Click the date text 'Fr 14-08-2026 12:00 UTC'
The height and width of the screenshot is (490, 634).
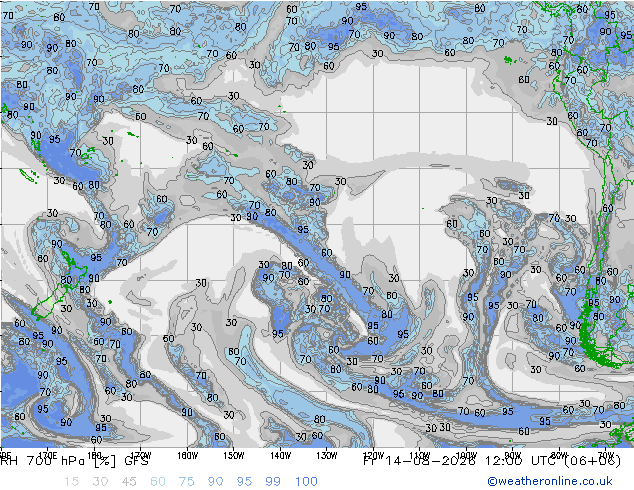[x=461, y=461]
